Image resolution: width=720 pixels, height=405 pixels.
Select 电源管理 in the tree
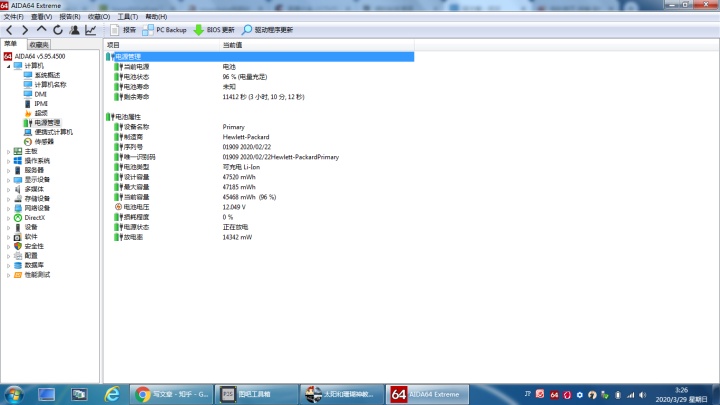47,123
